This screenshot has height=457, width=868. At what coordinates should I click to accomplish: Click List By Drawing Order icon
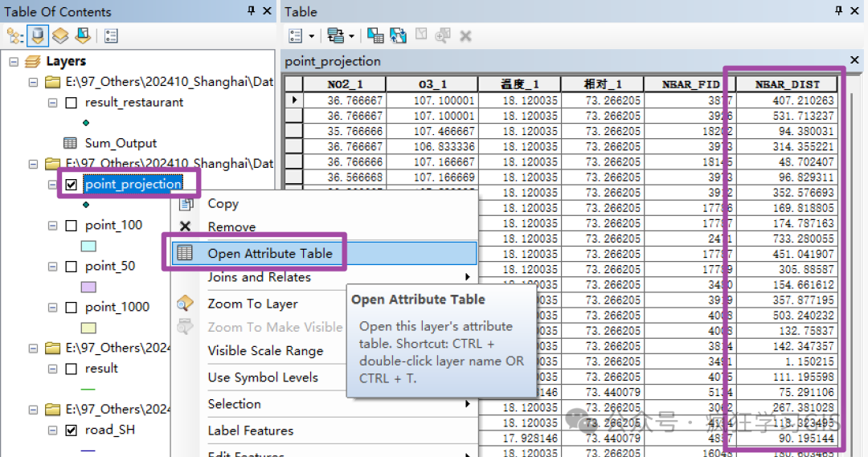14,36
